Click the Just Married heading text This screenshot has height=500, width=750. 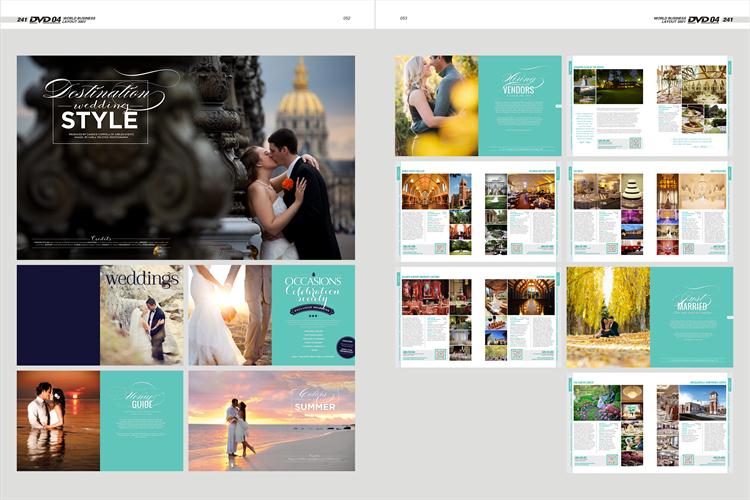(x=691, y=302)
